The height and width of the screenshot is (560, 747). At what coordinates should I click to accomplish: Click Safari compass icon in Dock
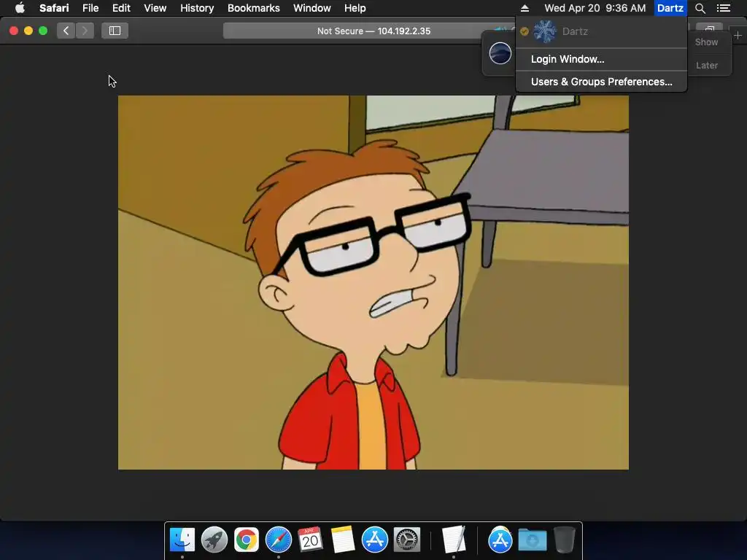coord(278,540)
